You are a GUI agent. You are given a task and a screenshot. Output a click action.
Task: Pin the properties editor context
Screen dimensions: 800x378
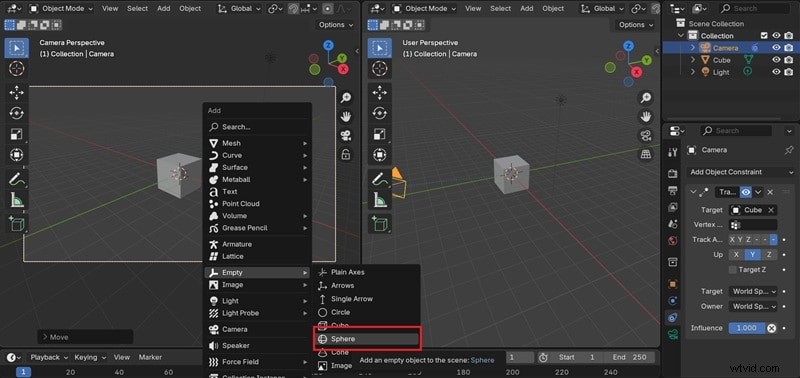click(788, 150)
